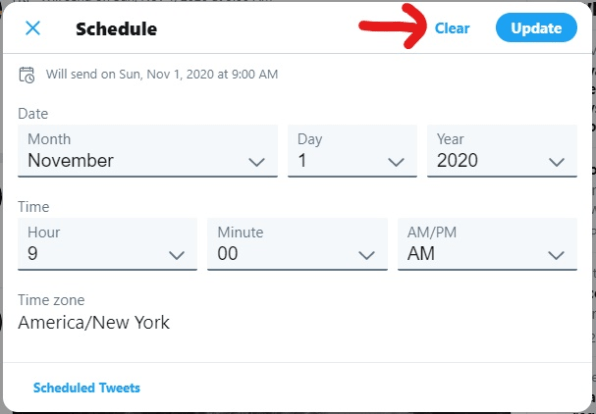The image size is (596, 414).
Task: Open the Year dropdown showing 2020
Action: 502,151
